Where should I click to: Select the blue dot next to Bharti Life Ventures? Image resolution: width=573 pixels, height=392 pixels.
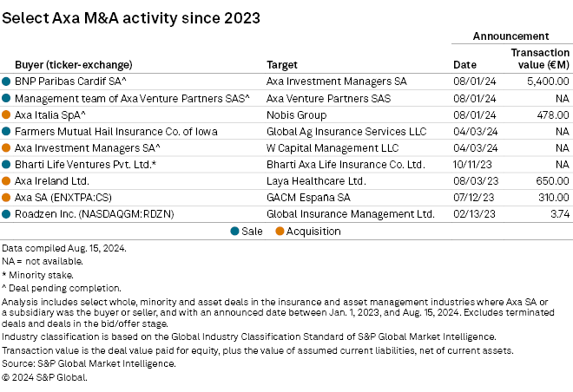(7, 164)
